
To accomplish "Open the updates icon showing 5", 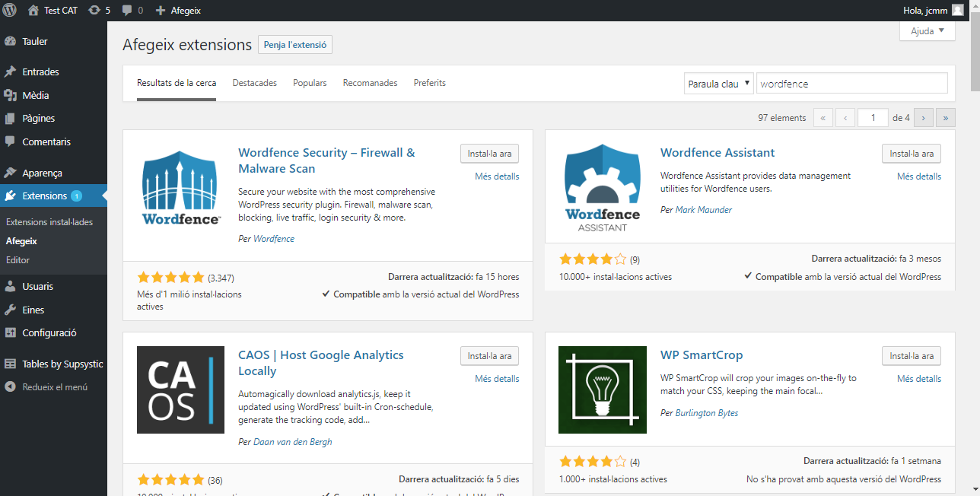I will [x=99, y=11].
